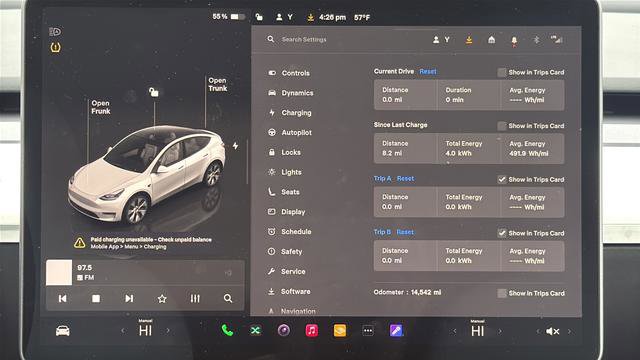The width and height of the screenshot is (640, 360).
Task: Tap driver HI temperature setting
Action: (145, 329)
